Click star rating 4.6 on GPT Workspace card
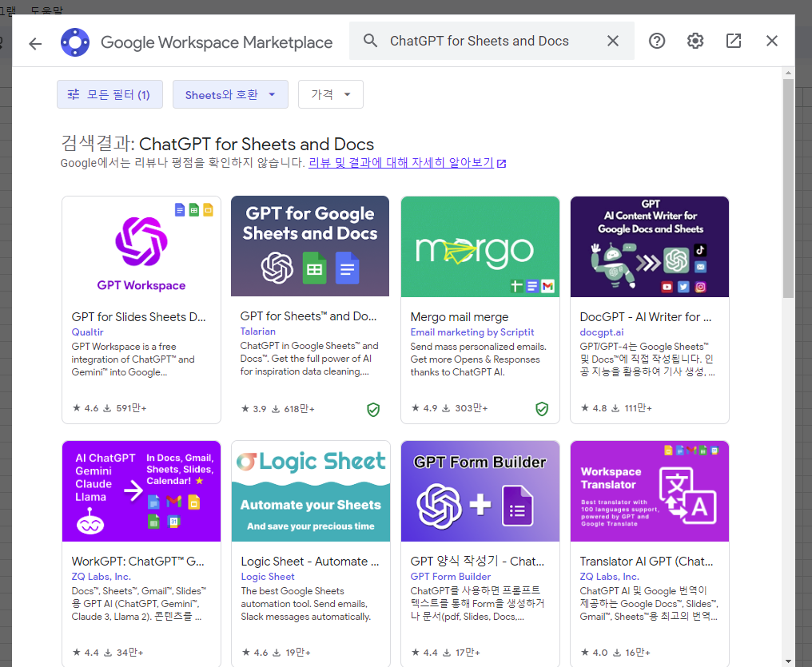Screen dimensions: 812x667 [86, 408]
